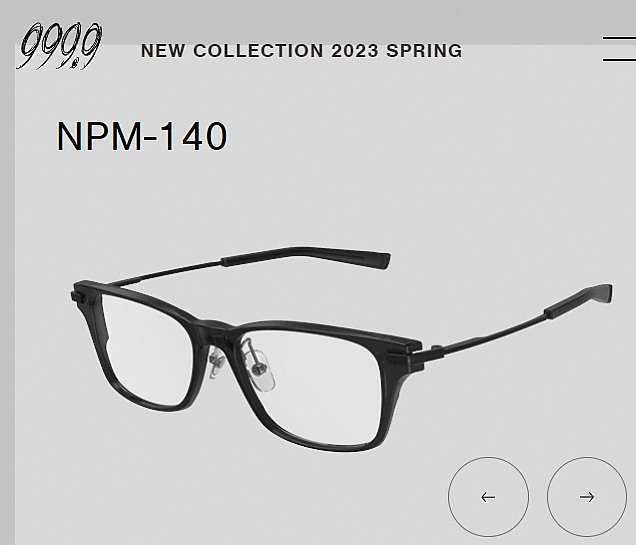Viewport: 636px width, 545px height.
Task: Click the NPM-140 product title
Action: [142, 136]
